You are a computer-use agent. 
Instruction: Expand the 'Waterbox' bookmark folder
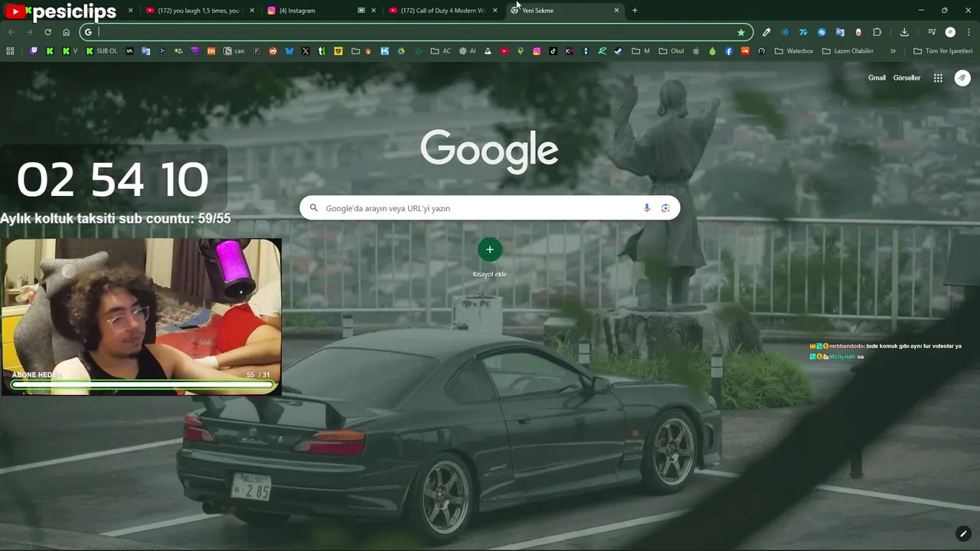[794, 51]
